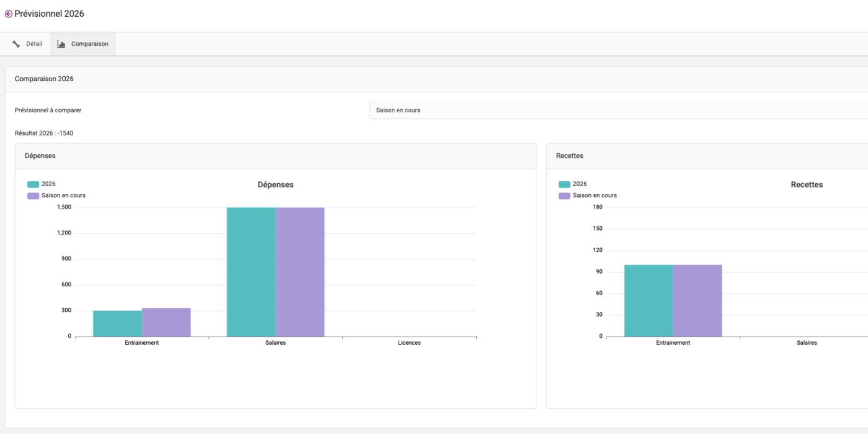Image resolution: width=868 pixels, height=434 pixels.
Task: Click the 300 y-axis value in Dépenses
Action: (66, 311)
